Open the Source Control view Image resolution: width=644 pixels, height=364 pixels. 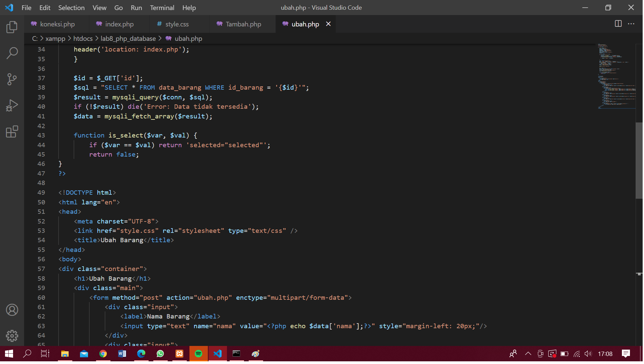pyautogui.click(x=12, y=79)
